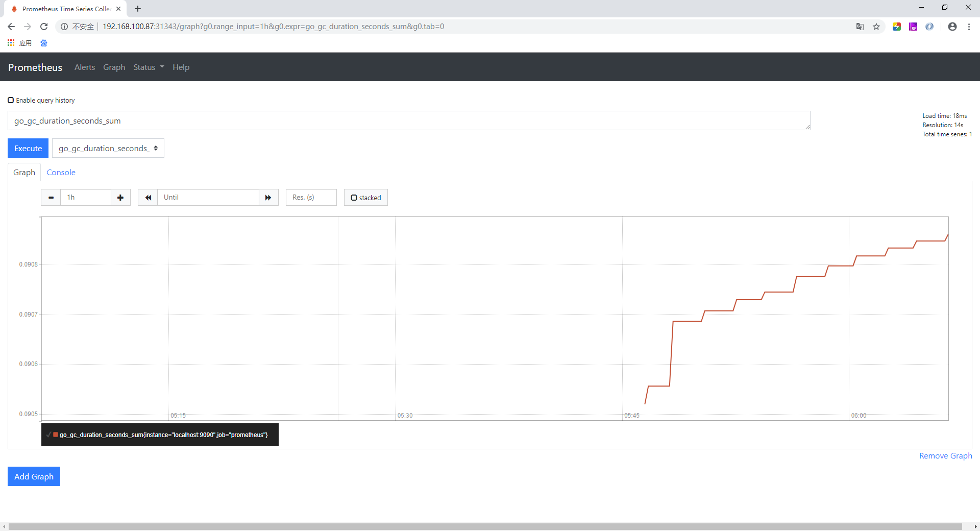Viewport: 980px width, 531px height.
Task: Click the colorful extension icon
Action: coord(897,27)
